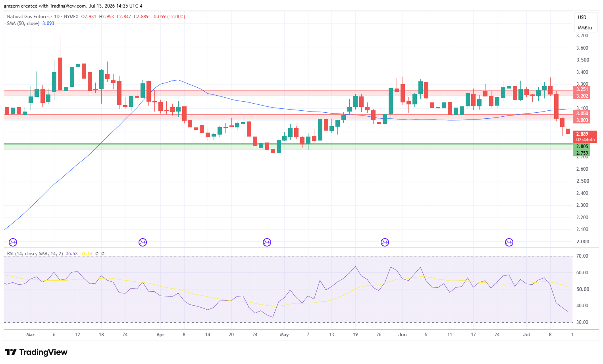The width and height of the screenshot is (603, 364).
Task: Click the rollover marker just before the Jul label
Action: (x=509, y=242)
